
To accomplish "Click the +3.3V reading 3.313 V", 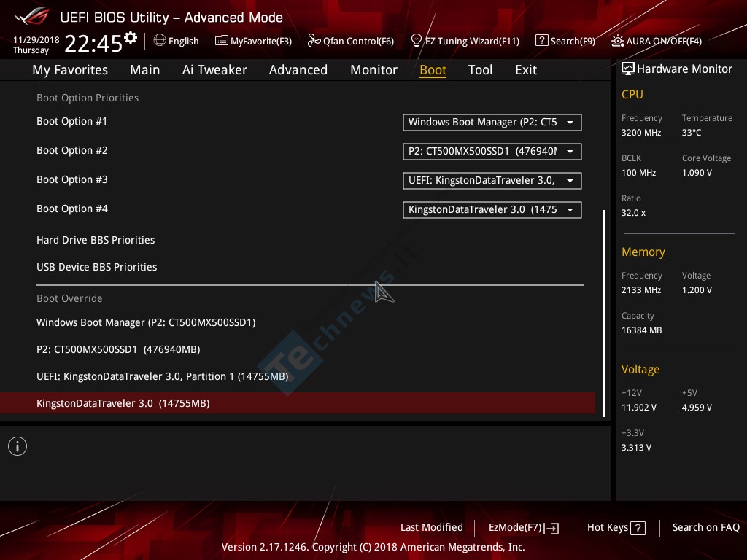I will point(636,448).
